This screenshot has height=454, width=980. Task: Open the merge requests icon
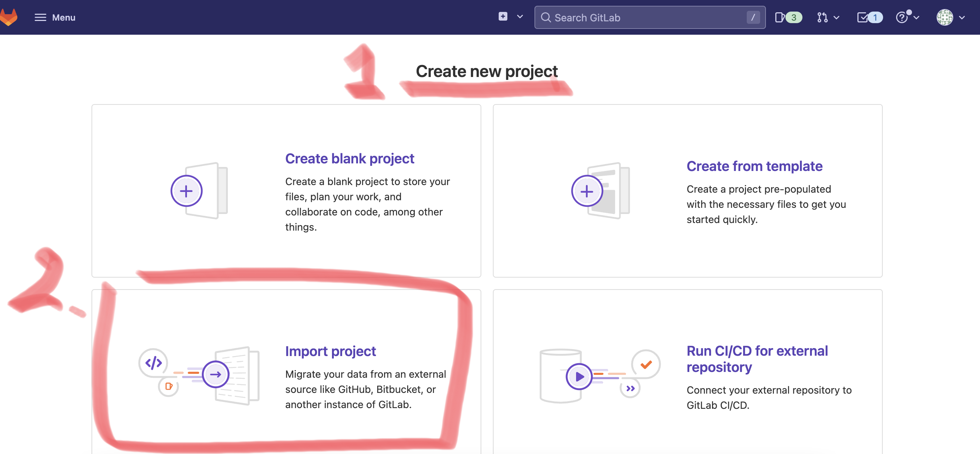pos(822,17)
